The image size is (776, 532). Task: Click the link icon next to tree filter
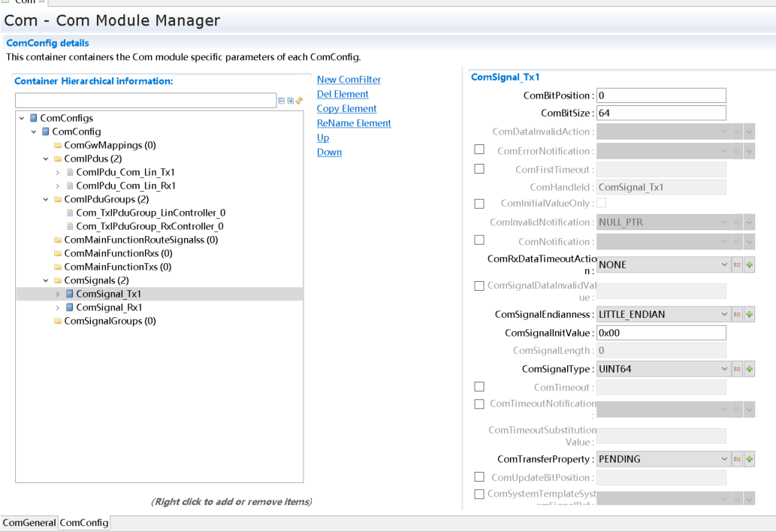(x=299, y=101)
